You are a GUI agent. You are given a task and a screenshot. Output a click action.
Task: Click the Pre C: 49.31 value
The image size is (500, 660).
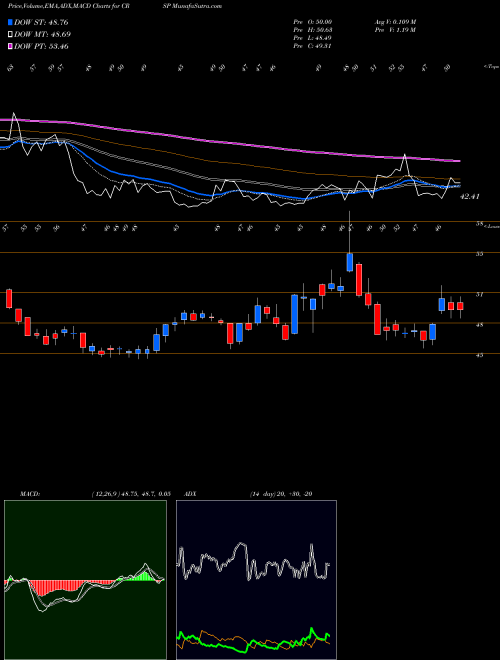click(x=313, y=46)
